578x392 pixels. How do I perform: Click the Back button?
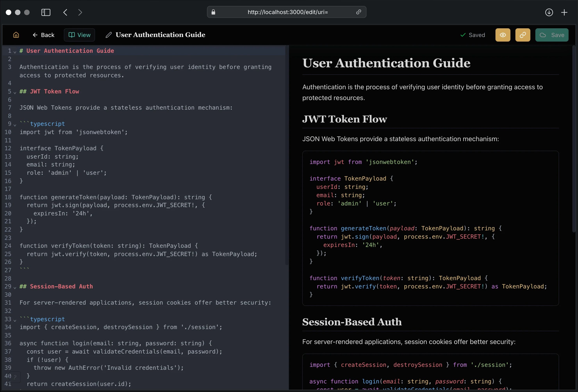[44, 35]
